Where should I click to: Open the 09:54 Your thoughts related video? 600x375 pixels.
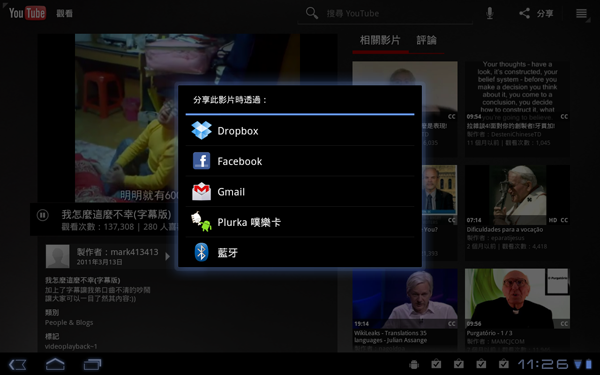pos(517,91)
